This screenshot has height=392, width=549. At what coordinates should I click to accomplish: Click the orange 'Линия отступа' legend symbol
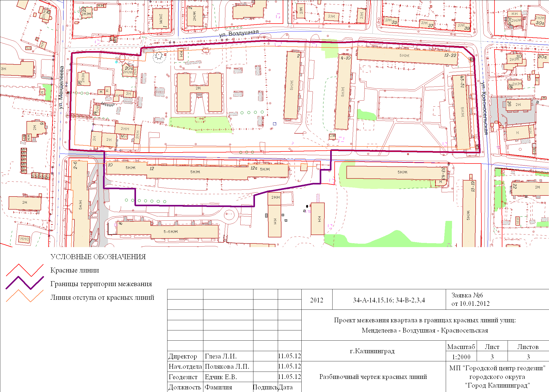tap(25, 296)
